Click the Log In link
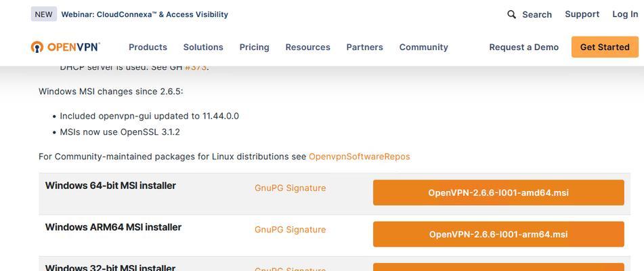644x271 pixels. (x=624, y=14)
